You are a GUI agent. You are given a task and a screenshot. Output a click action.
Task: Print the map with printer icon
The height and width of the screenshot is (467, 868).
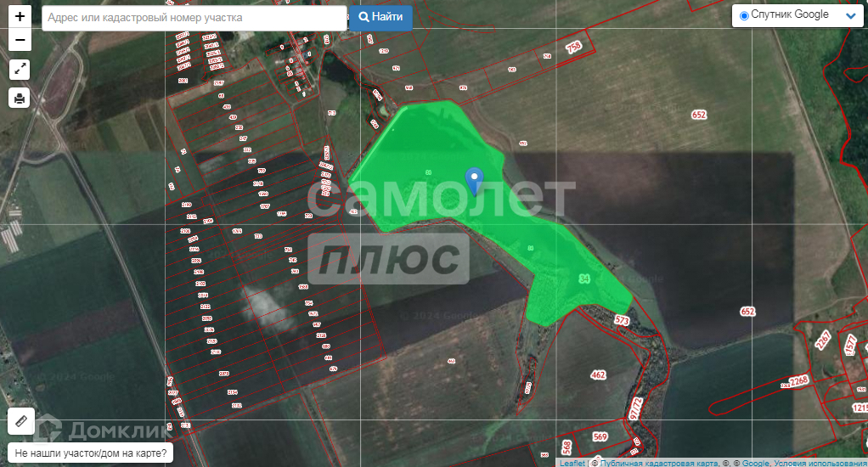(x=20, y=98)
